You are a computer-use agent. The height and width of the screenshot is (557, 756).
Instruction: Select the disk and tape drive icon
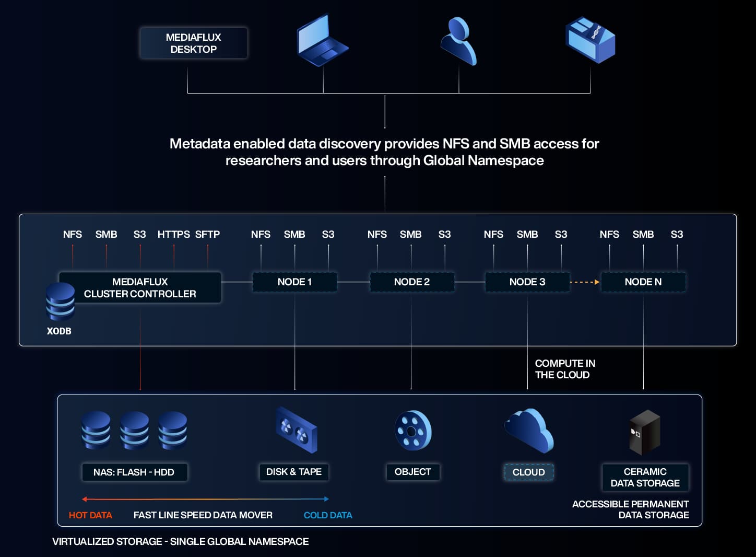(x=297, y=430)
